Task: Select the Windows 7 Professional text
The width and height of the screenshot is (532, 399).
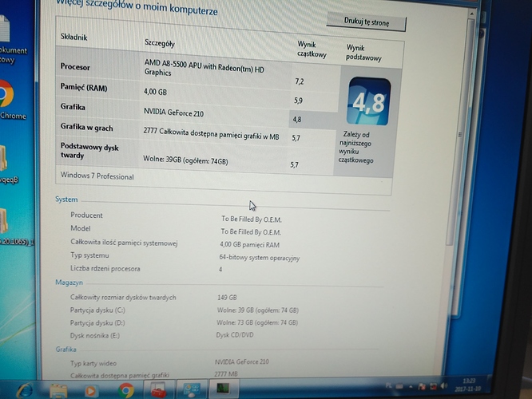Action: pyautogui.click(x=97, y=176)
